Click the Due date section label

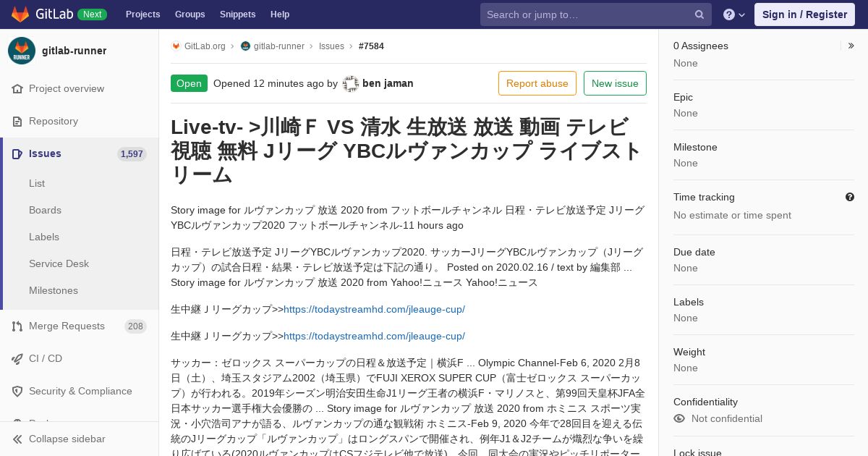pos(694,252)
